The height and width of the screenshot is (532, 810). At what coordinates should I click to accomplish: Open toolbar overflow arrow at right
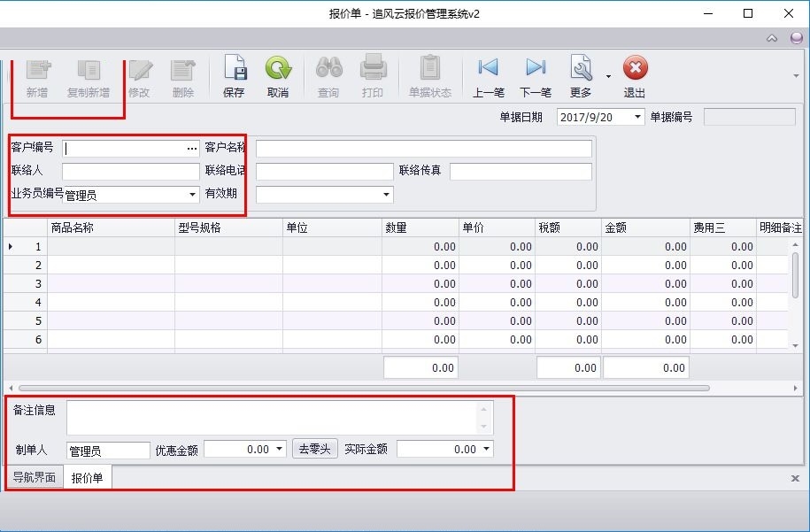coord(796,76)
